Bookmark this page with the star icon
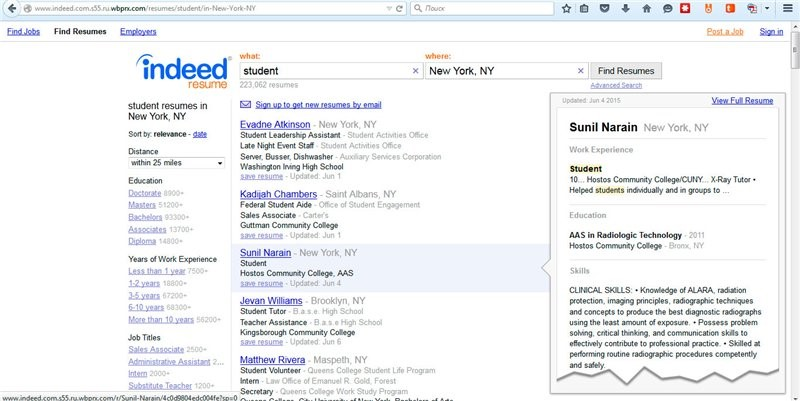 [566, 8]
